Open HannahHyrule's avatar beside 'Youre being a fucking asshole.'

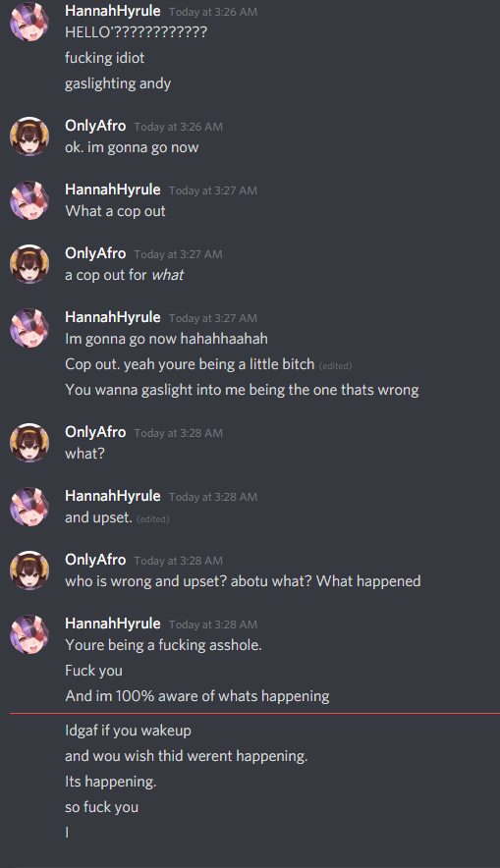tap(29, 634)
